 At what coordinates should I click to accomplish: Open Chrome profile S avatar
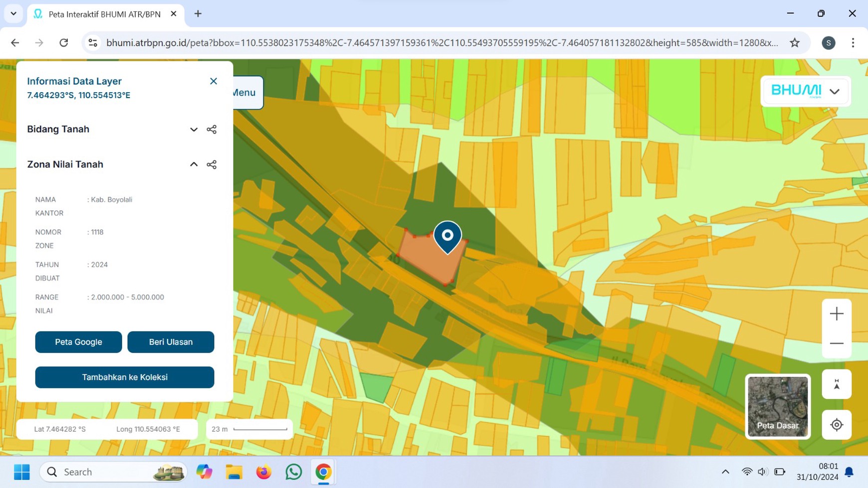pyautogui.click(x=829, y=43)
